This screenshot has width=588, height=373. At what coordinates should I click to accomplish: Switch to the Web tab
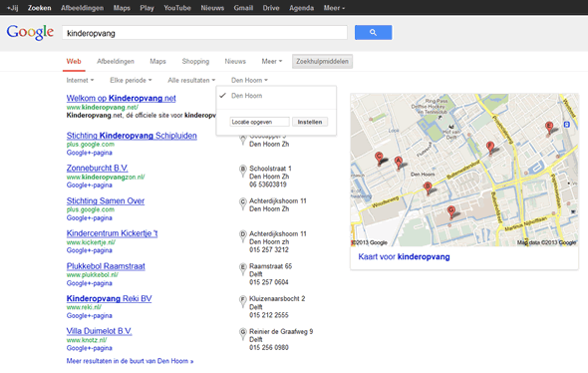coord(74,61)
